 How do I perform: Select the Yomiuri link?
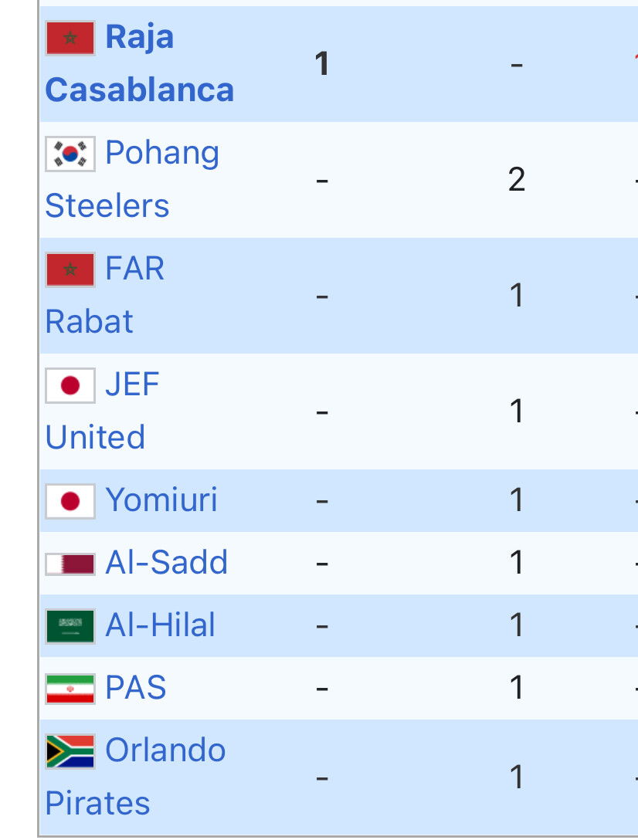[161, 500]
